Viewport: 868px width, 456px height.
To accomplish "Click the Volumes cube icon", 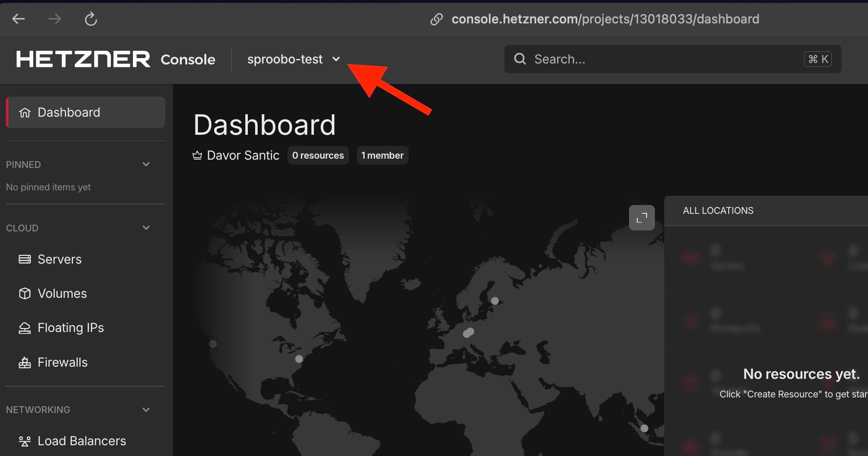I will (24, 293).
